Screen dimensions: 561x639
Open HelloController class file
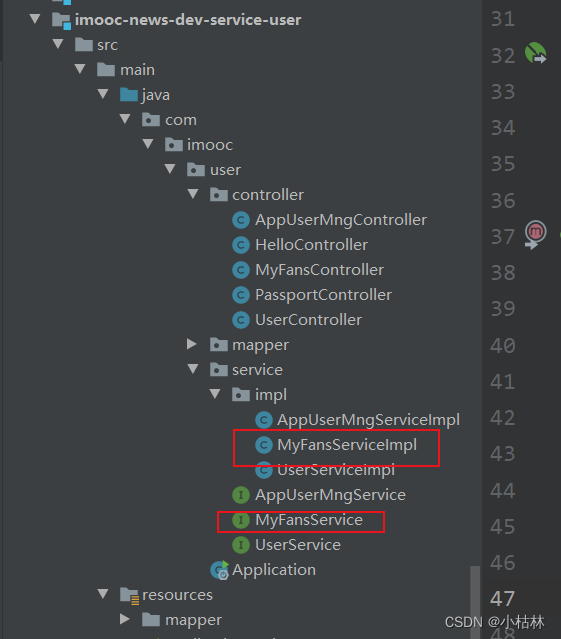(311, 245)
